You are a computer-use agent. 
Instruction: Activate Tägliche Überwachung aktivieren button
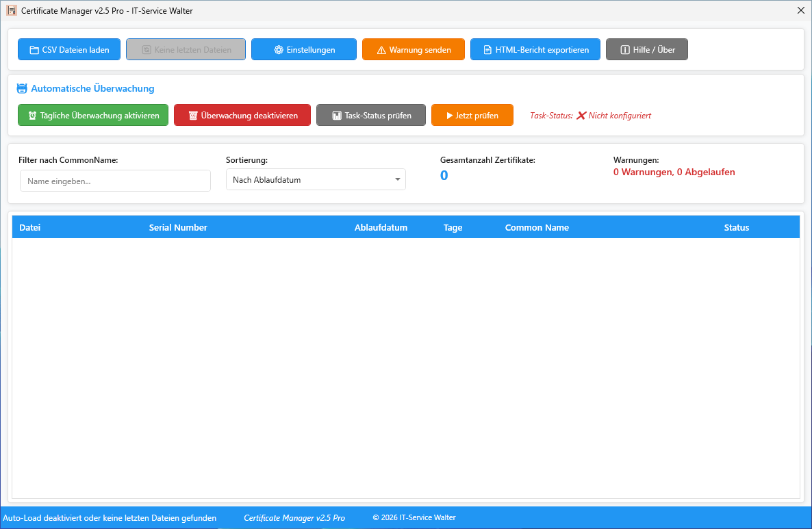(93, 116)
